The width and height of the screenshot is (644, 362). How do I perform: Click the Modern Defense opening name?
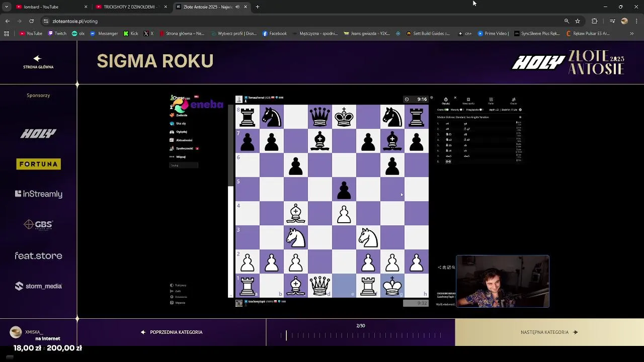[463, 117]
